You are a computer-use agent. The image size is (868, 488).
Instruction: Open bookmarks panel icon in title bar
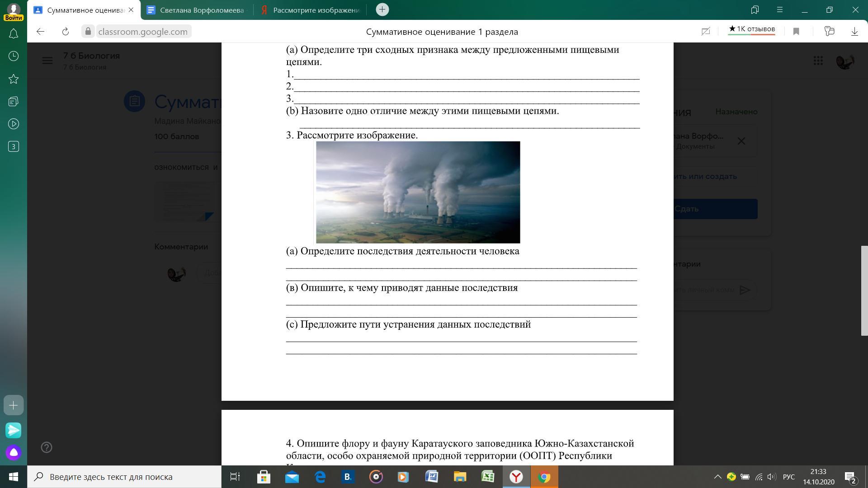755,9
